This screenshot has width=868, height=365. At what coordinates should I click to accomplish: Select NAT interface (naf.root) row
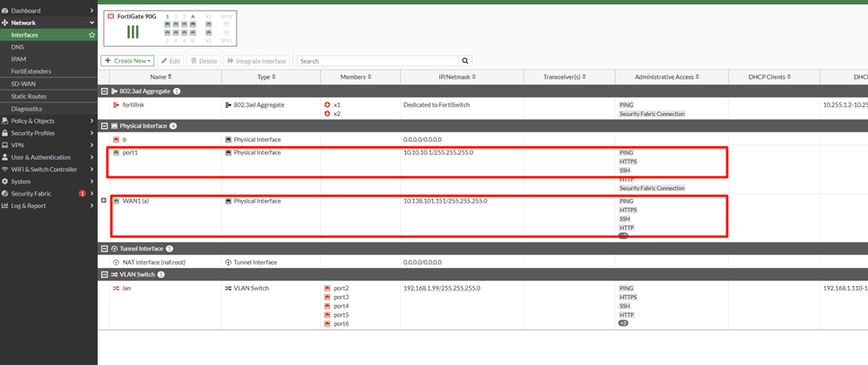coord(482,262)
